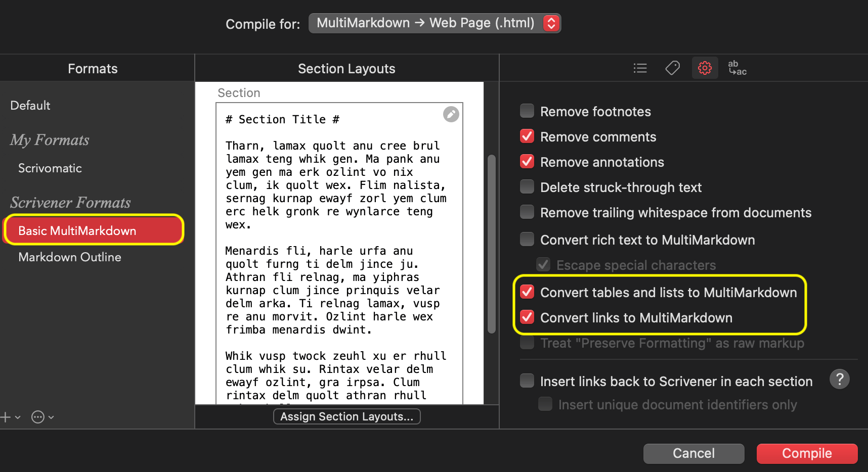Click the help question mark button
Screen dimensions: 868x472
[x=840, y=379]
